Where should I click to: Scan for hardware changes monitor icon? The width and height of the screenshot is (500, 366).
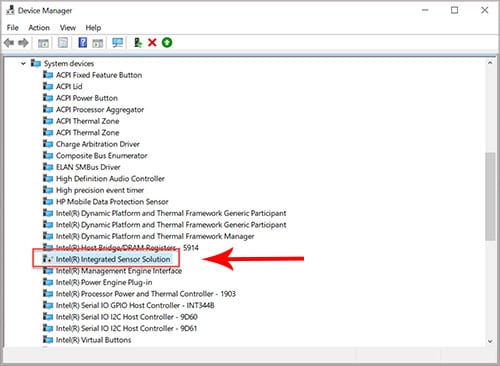tap(117, 43)
